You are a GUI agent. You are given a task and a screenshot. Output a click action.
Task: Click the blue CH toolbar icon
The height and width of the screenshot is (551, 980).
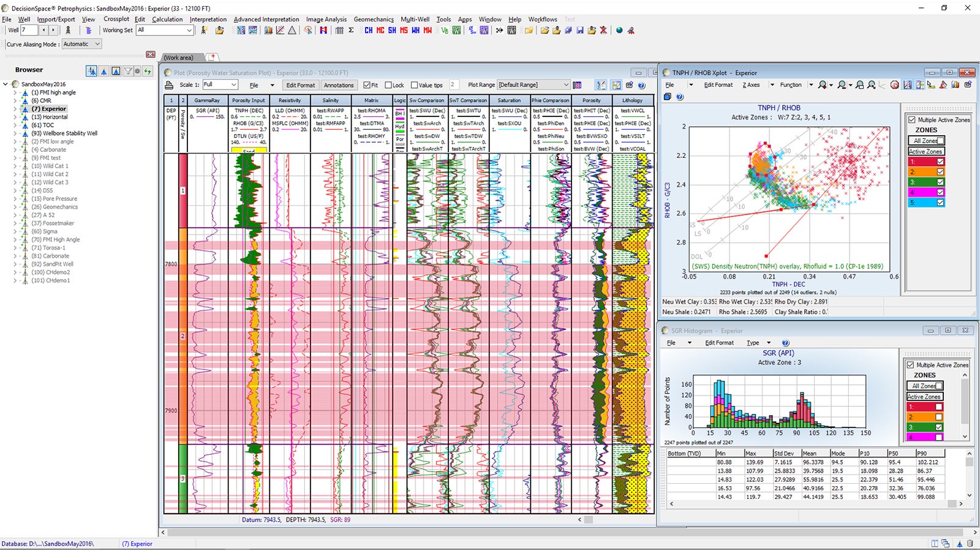click(x=369, y=30)
